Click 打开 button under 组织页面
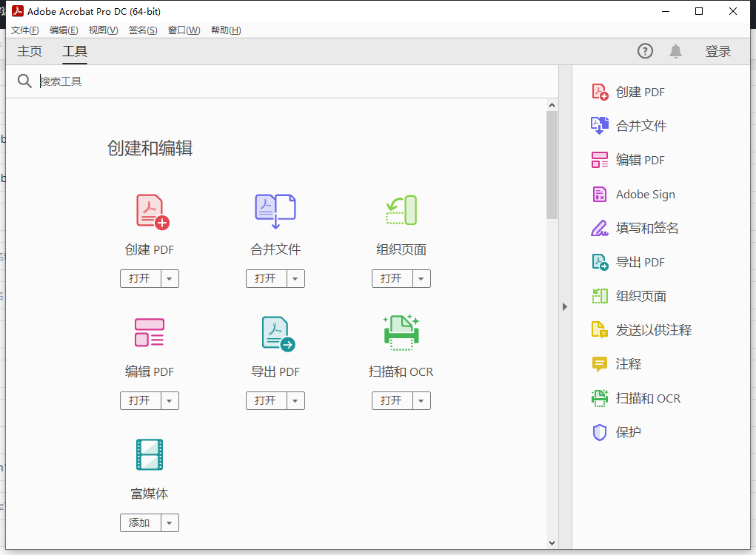Screen dimensions: 756x555 [392, 278]
